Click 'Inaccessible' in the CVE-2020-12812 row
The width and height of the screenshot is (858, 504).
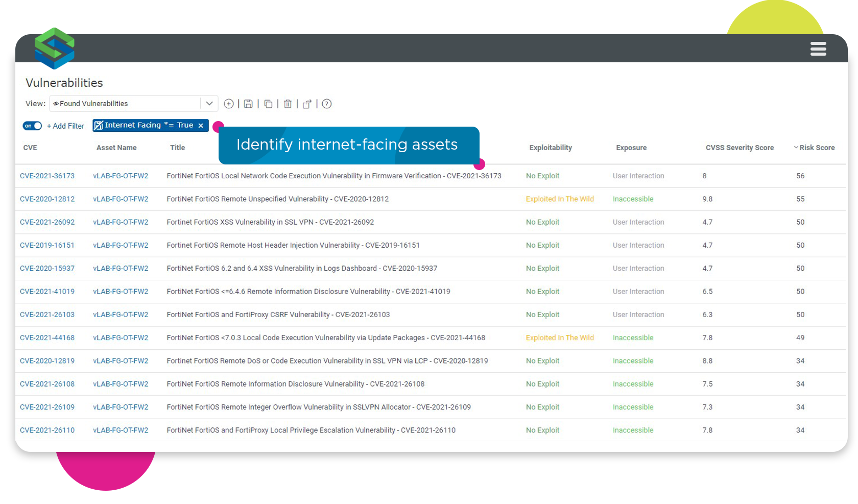click(x=633, y=199)
